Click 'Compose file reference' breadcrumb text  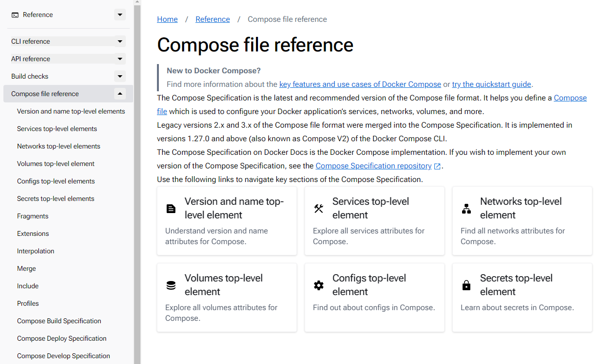coord(287,19)
